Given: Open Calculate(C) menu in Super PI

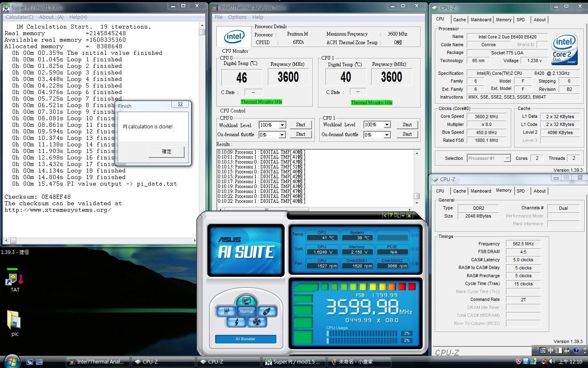Looking at the screenshot, I should coord(19,17).
